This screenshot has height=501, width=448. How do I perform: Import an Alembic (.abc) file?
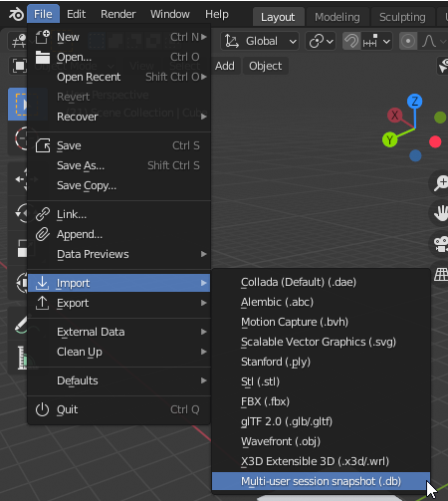click(x=321, y=302)
